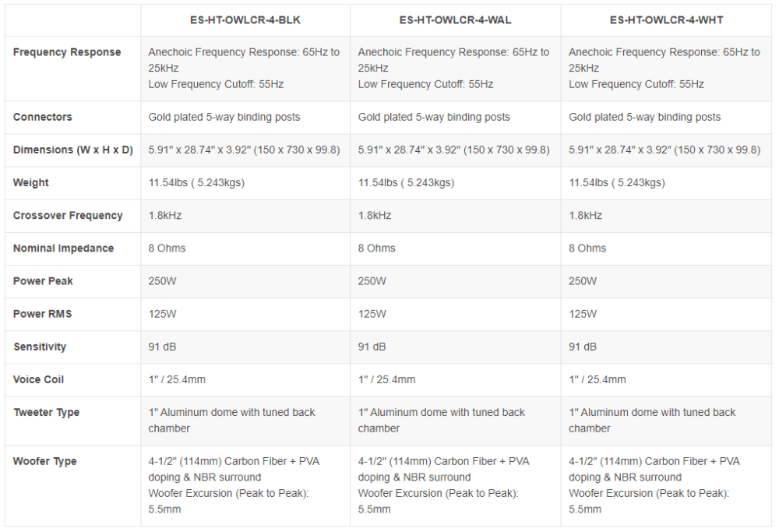Click the Voice Coil row label
This screenshot has height=532, width=779.
39,379
